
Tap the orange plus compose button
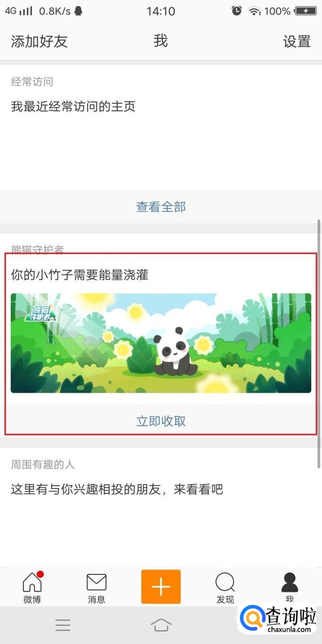pos(161,587)
